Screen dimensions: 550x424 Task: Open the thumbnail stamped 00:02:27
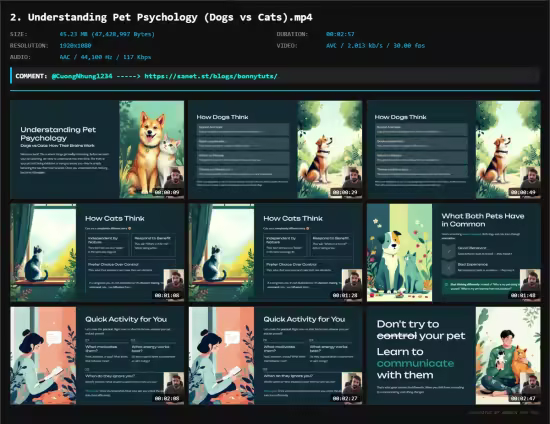pos(275,356)
